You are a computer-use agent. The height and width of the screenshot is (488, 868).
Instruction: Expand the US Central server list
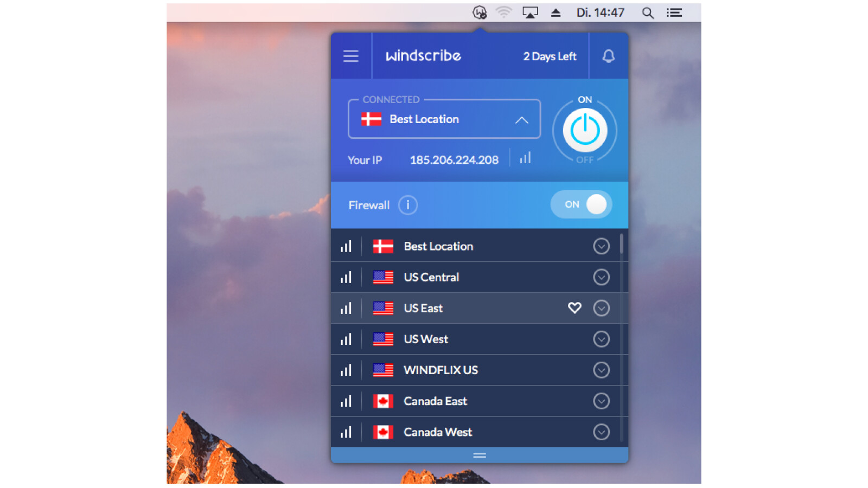[x=601, y=277]
